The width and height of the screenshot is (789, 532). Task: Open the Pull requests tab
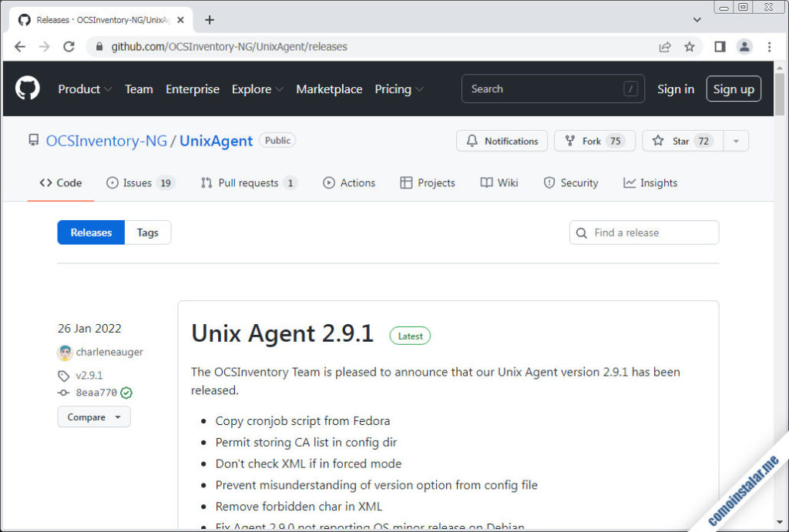[248, 182]
